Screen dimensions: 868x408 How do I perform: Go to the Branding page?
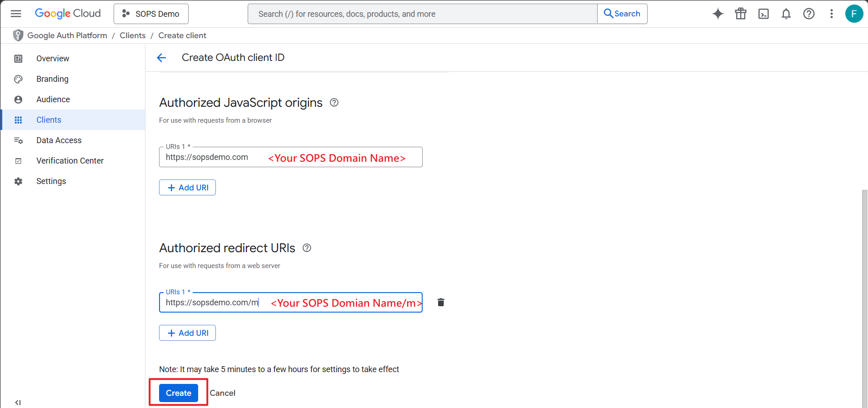click(x=52, y=79)
